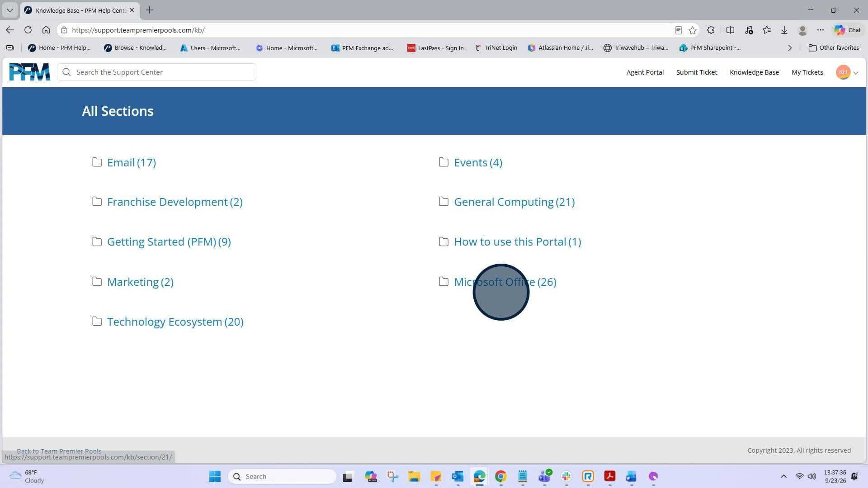Open Other favorites folder

[x=834, y=48]
